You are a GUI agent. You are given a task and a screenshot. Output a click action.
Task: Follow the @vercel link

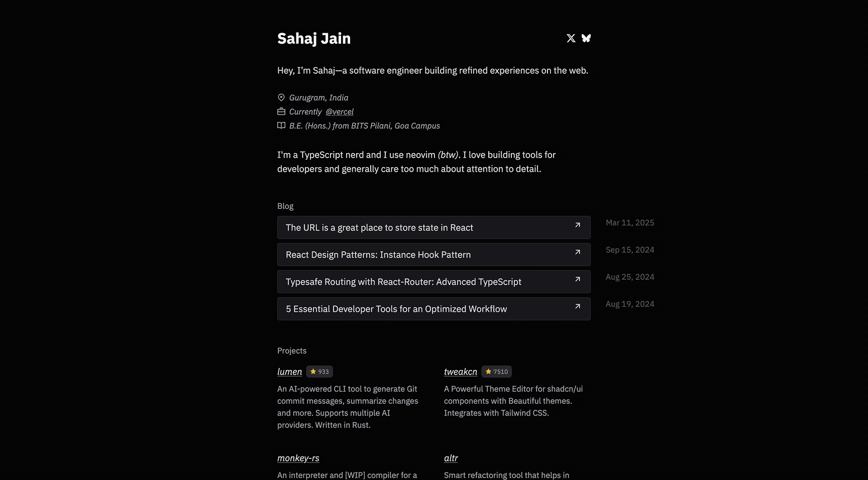(x=340, y=111)
